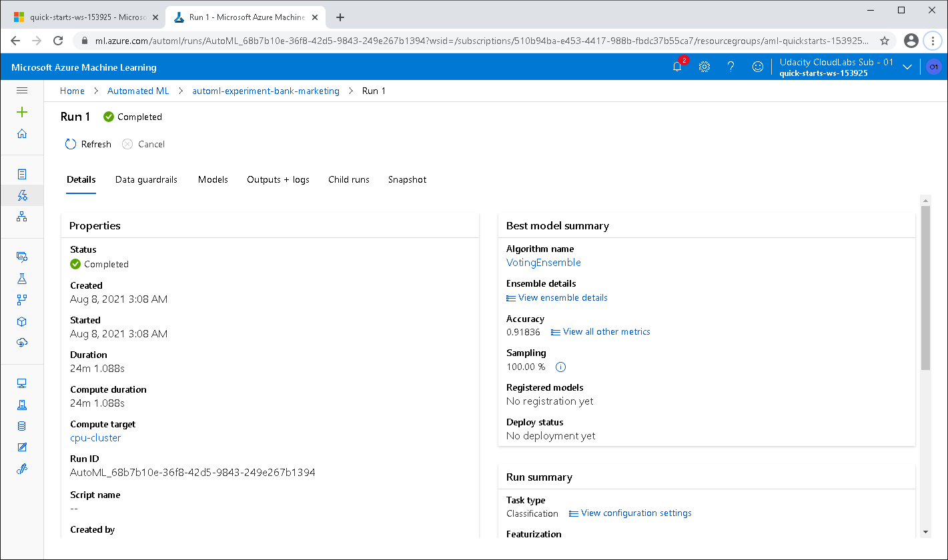Open Models cube icon in sidebar
This screenshot has height=560, width=948.
pos(22,321)
